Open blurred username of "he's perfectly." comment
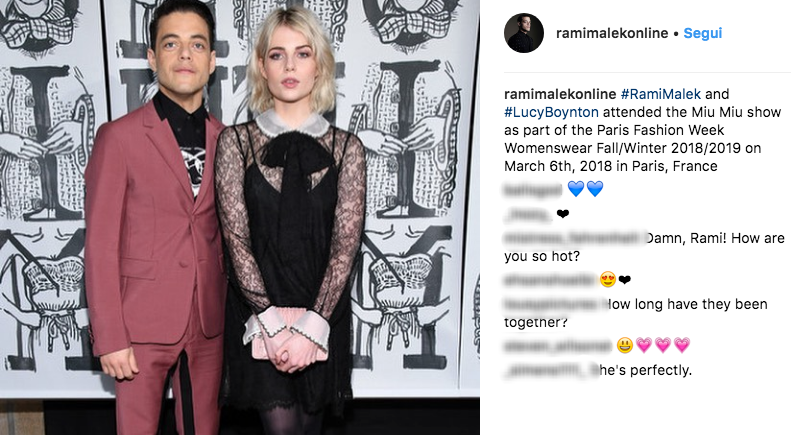This screenshot has width=812, height=435. coord(551,371)
